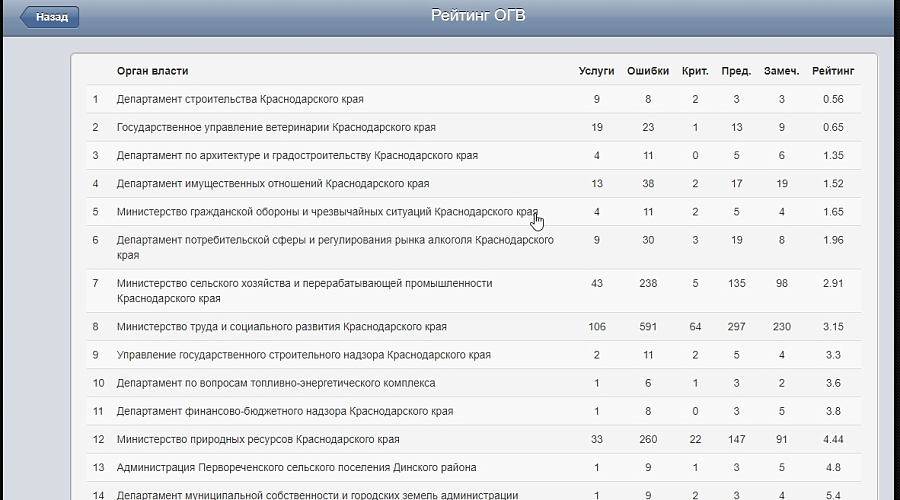Click remarks value 91
The height and width of the screenshot is (500, 900).
(782, 439)
